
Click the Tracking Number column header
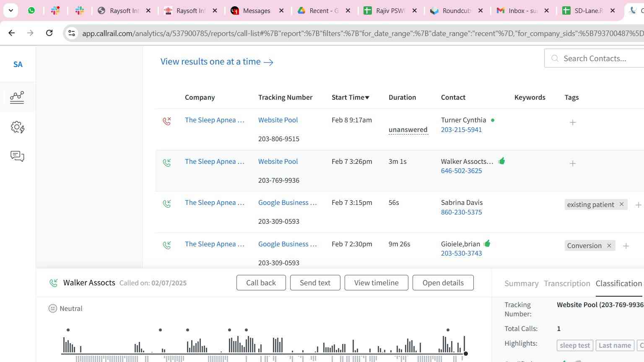click(x=285, y=97)
